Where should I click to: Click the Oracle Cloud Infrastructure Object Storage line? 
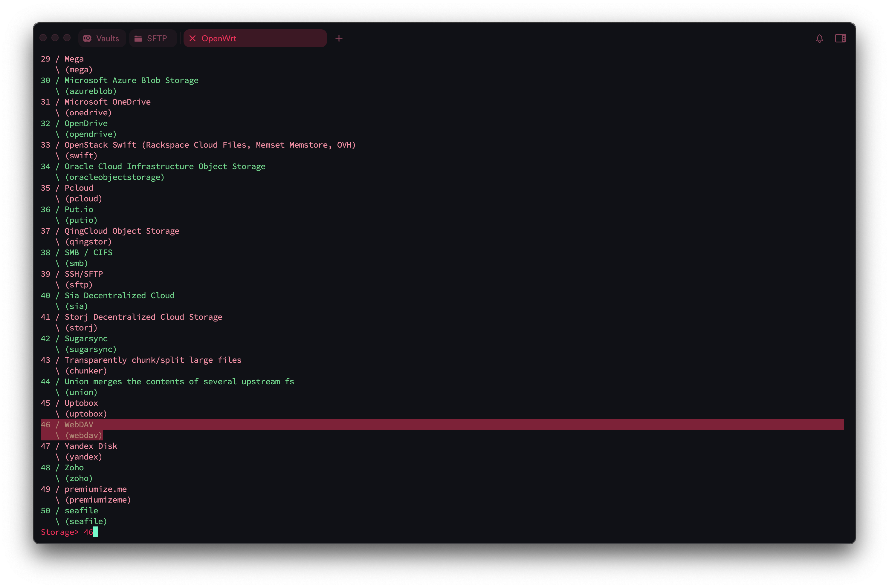165,166
